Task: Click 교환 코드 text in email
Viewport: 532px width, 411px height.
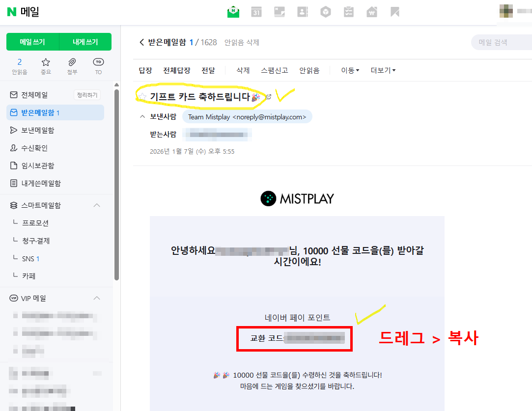Action: [267, 338]
